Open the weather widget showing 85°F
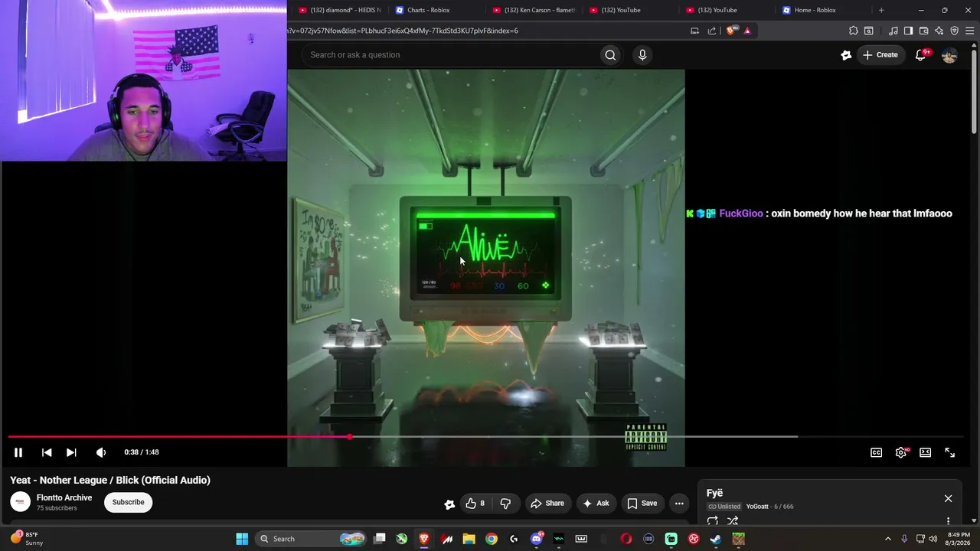The width and height of the screenshot is (980, 551). [x=27, y=539]
